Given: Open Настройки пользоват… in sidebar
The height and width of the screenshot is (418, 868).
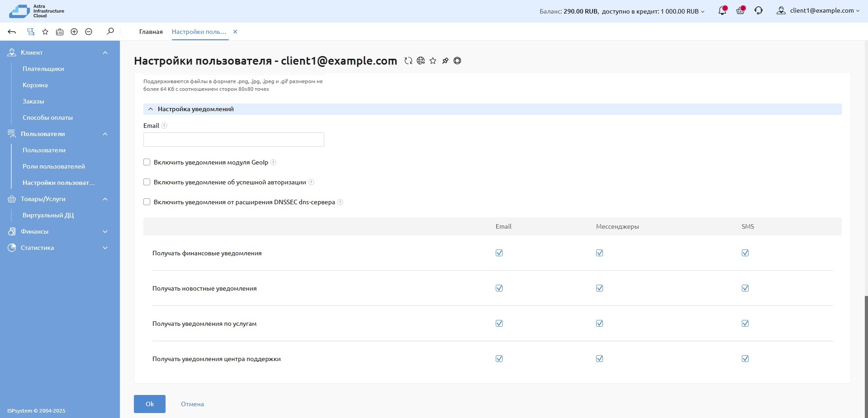Looking at the screenshot, I should (x=59, y=183).
